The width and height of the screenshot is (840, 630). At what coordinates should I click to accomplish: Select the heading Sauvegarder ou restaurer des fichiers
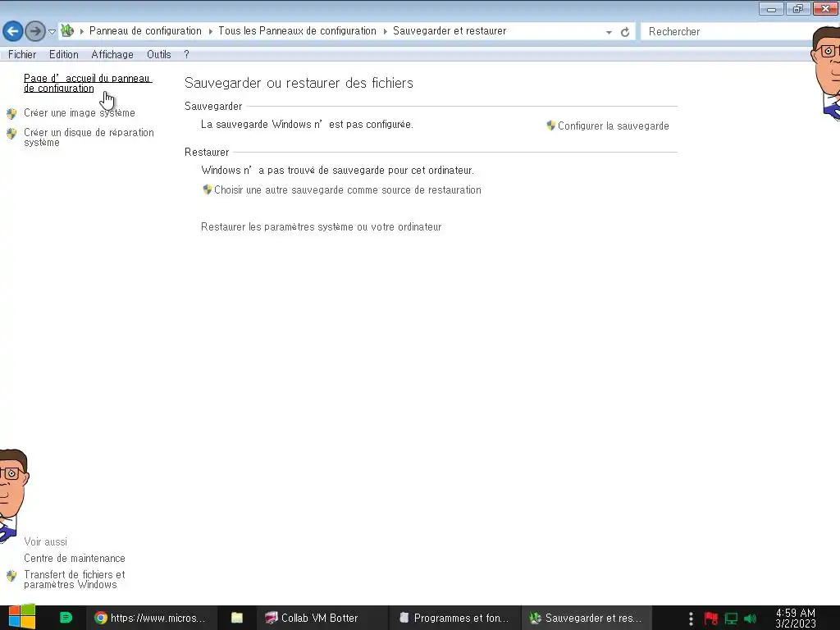(299, 83)
